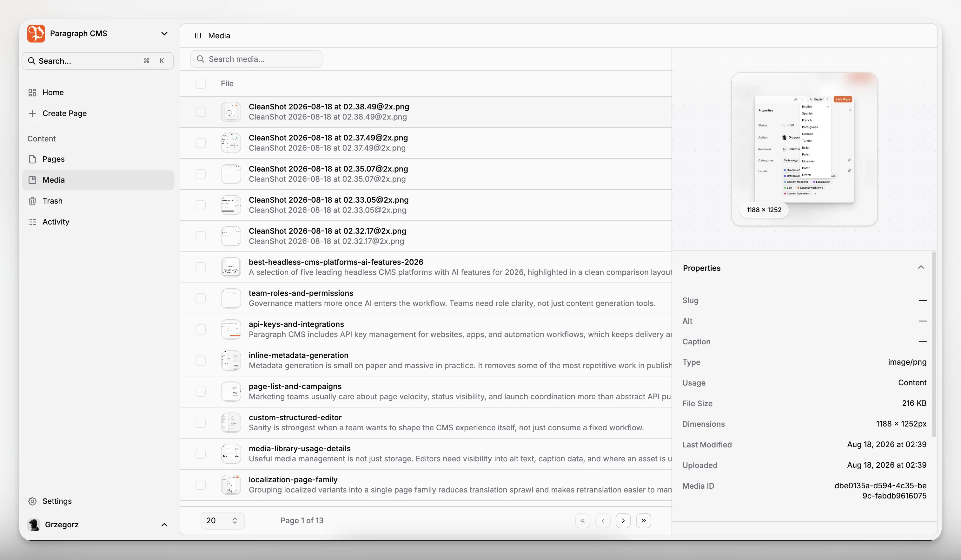Toggle the select-all File header checkbox
This screenshot has width=961, height=560.
click(x=200, y=84)
